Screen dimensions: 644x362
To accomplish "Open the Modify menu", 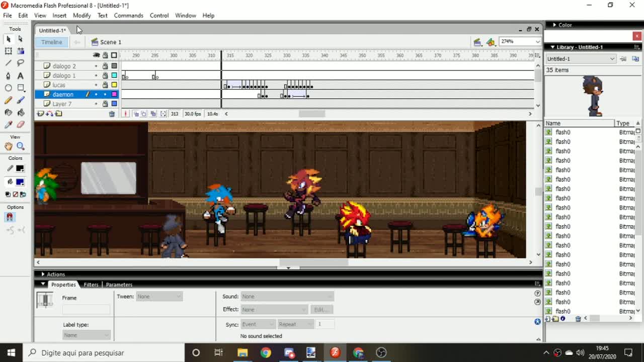I will (x=82, y=16).
